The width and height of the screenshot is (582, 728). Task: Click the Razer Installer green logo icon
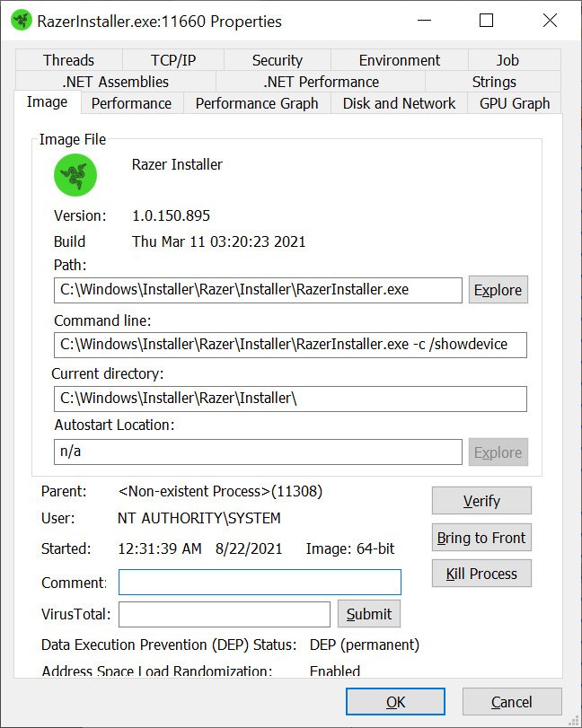pyautogui.click(x=75, y=175)
